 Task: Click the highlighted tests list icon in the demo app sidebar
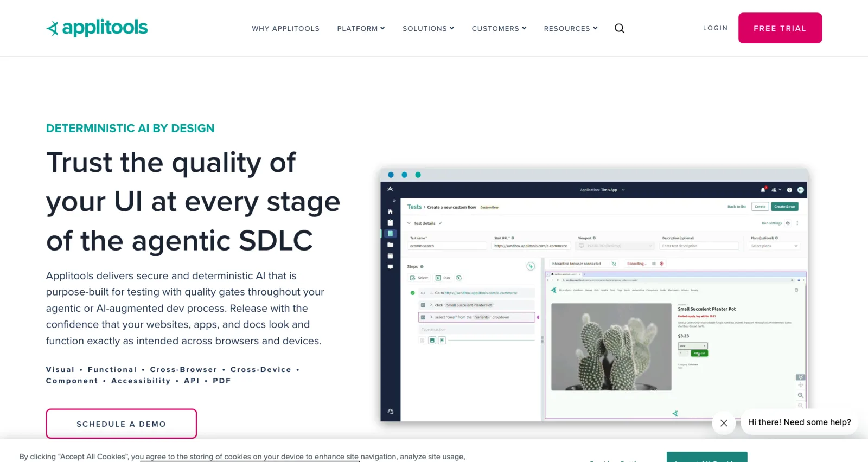click(390, 234)
